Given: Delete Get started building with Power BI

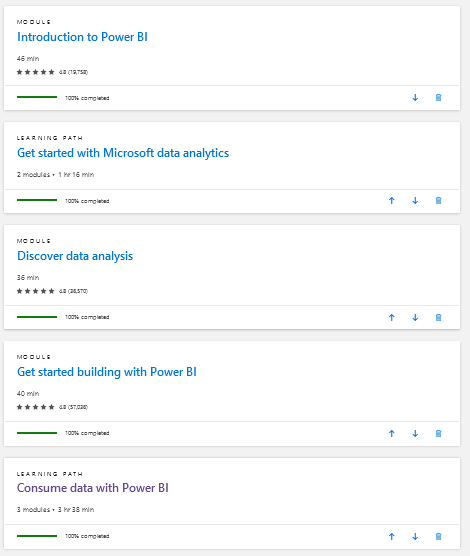Looking at the screenshot, I should [x=438, y=433].
